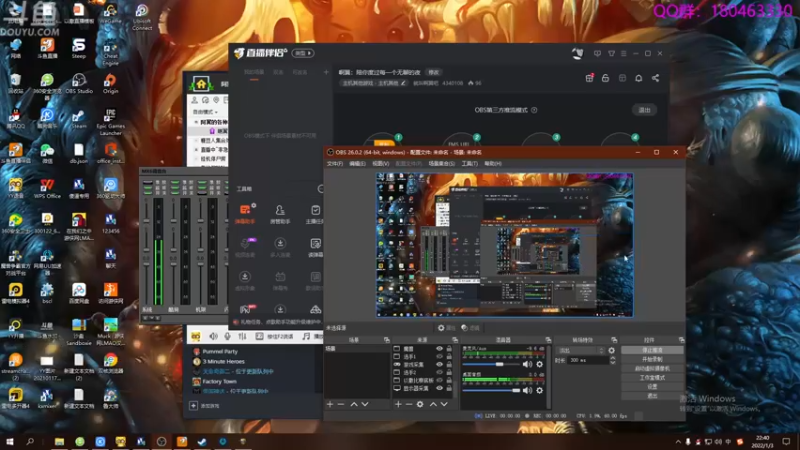
Task: Click the 退出 button of the OBS streaming mode
Action: click(644, 110)
